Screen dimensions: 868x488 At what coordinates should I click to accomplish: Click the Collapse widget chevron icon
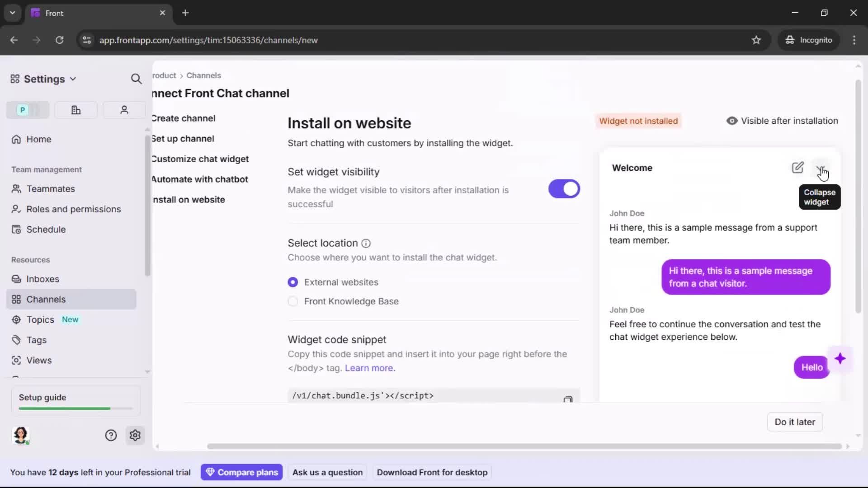[821, 169]
